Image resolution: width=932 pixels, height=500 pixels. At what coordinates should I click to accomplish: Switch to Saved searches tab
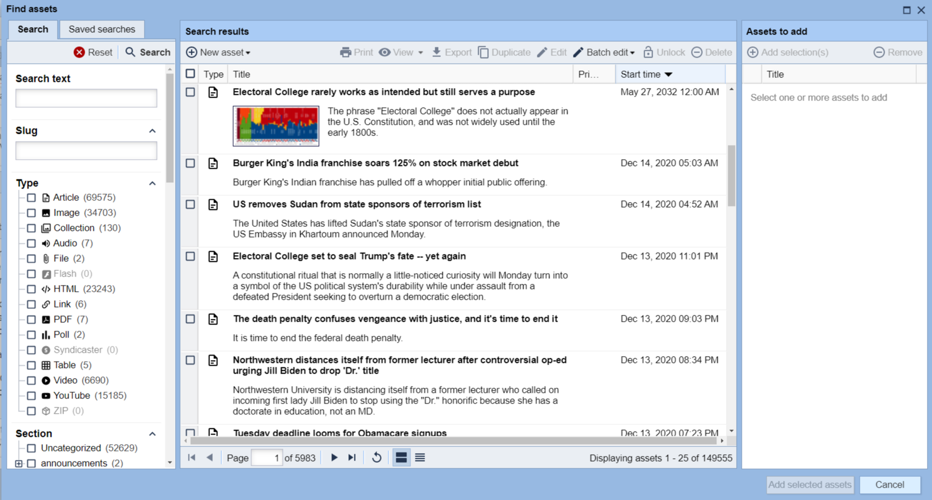[x=102, y=30]
